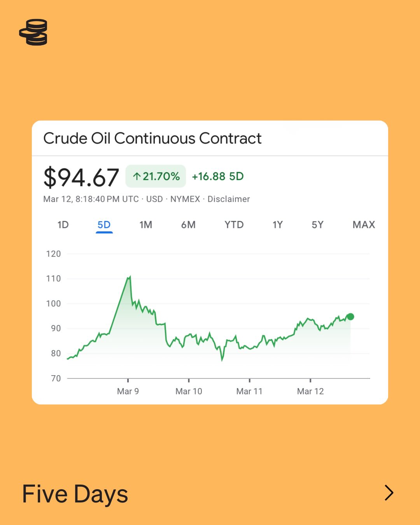This screenshot has height=525, width=420.
Task: Click the Mar 10 axis label
Action: [x=189, y=391]
